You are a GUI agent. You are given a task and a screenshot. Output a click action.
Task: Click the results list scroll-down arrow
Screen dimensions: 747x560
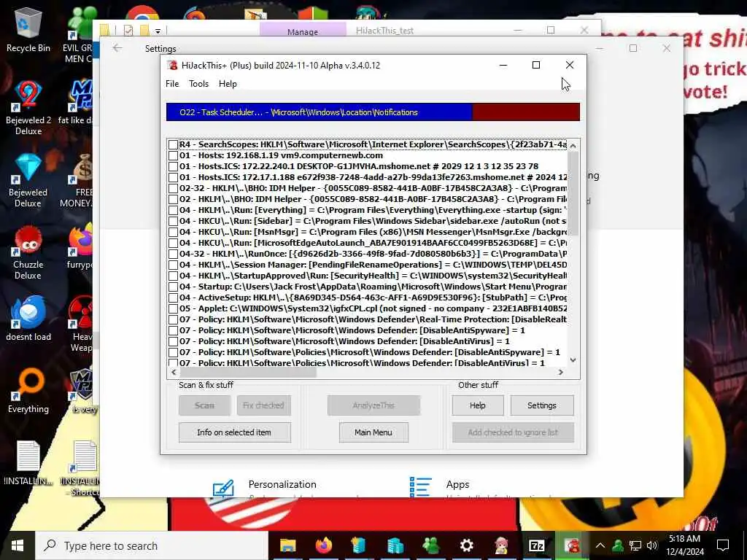(573, 360)
